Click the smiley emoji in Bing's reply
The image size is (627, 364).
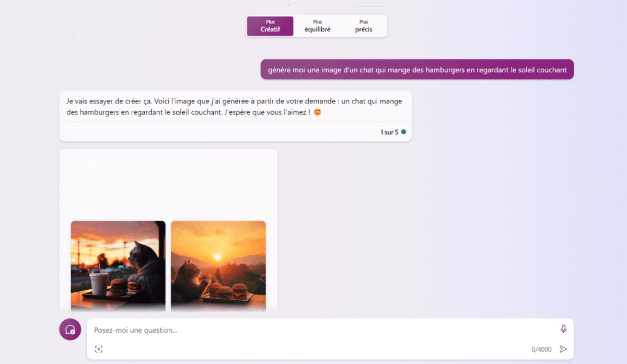click(x=317, y=112)
